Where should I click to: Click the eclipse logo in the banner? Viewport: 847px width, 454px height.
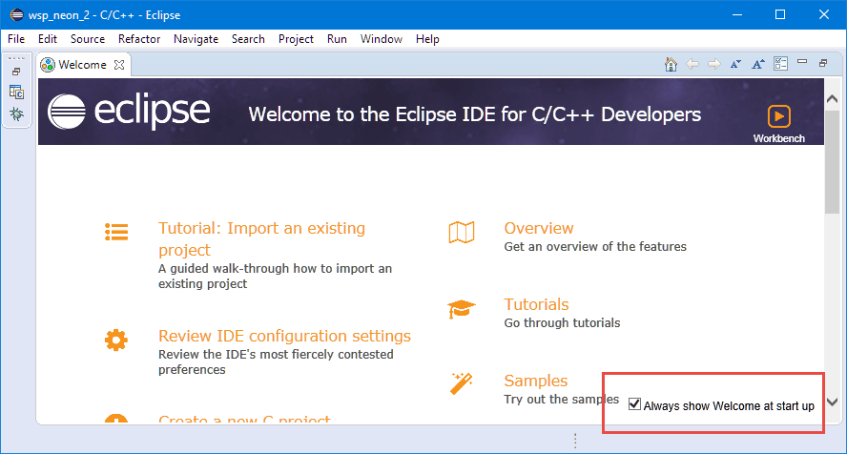(129, 112)
